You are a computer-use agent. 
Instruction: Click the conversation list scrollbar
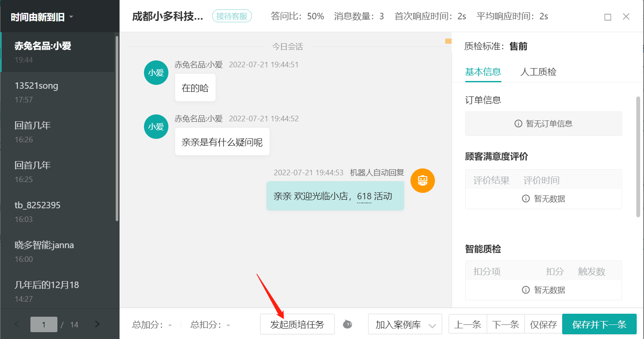(x=117, y=129)
